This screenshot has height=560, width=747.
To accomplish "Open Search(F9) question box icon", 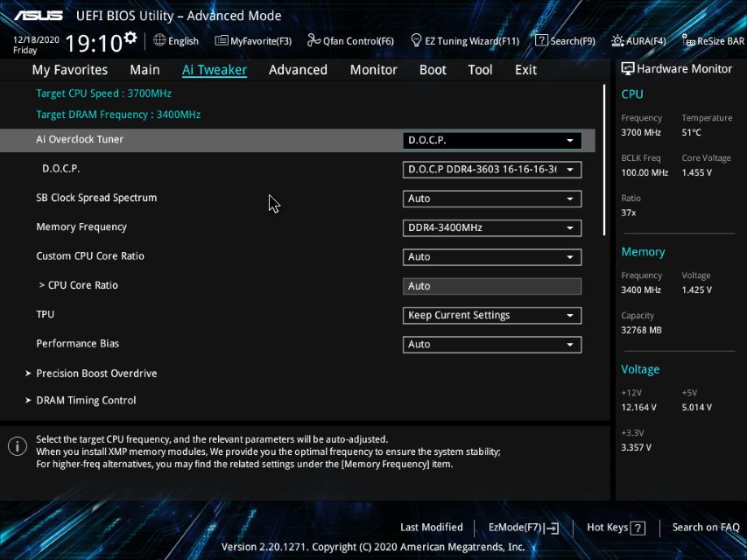I will coord(541,40).
